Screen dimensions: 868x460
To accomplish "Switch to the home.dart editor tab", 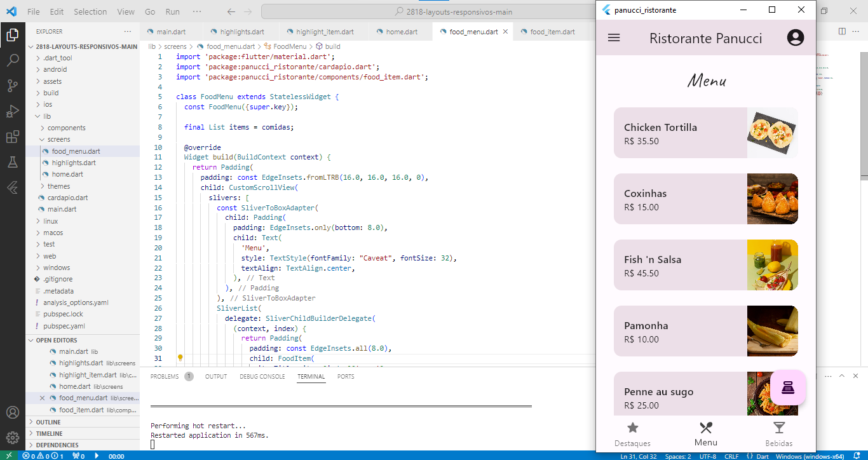I will tap(402, 31).
